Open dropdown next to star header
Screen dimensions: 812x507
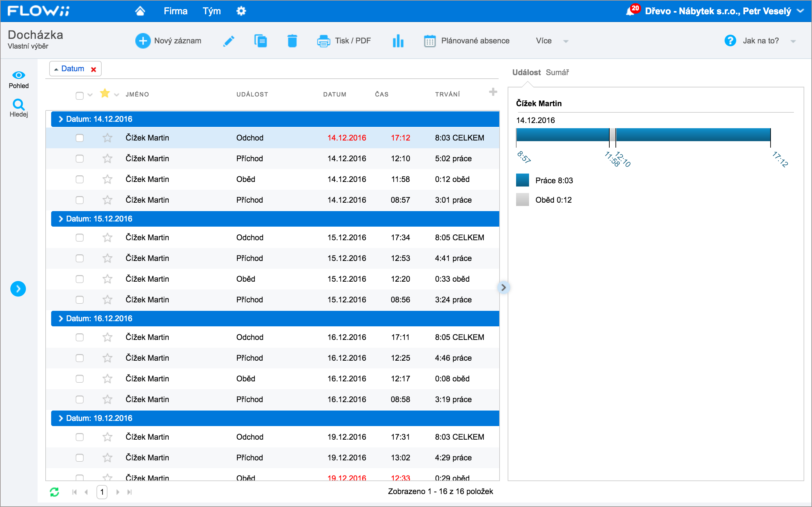click(x=116, y=95)
